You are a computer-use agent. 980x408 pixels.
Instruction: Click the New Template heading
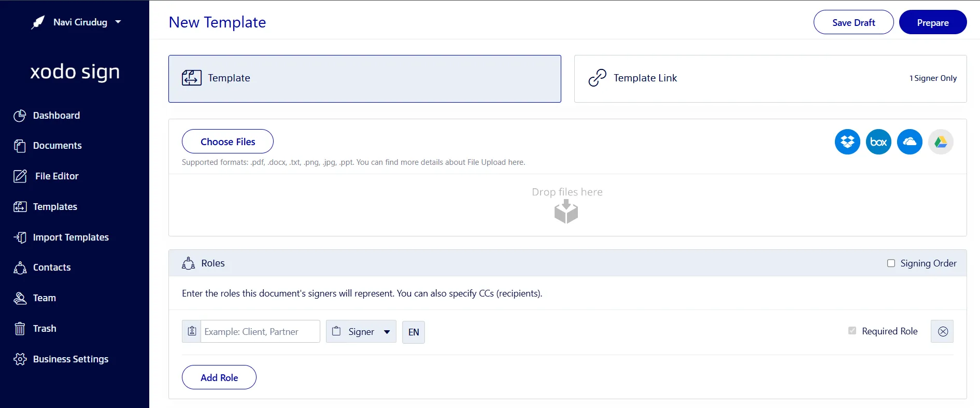click(217, 22)
